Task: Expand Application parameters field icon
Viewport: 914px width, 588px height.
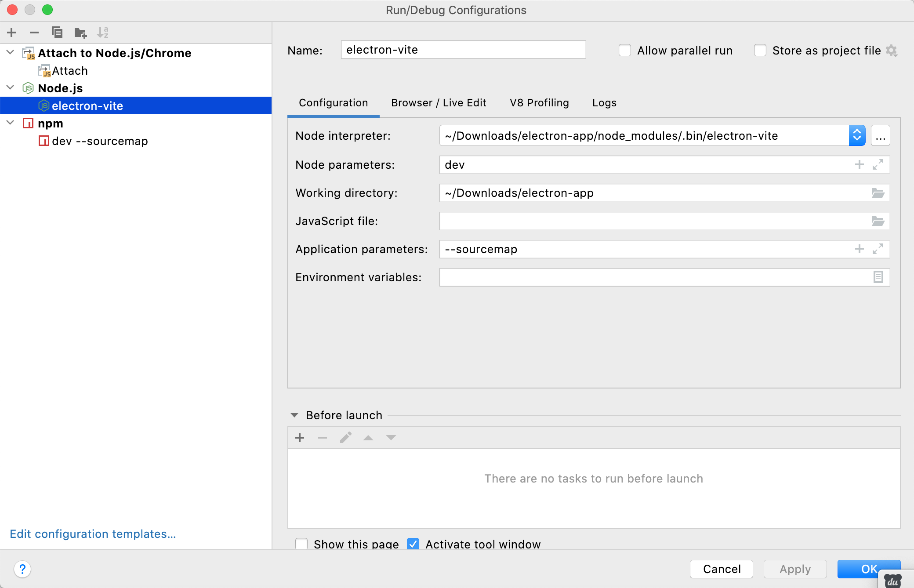Action: click(878, 249)
